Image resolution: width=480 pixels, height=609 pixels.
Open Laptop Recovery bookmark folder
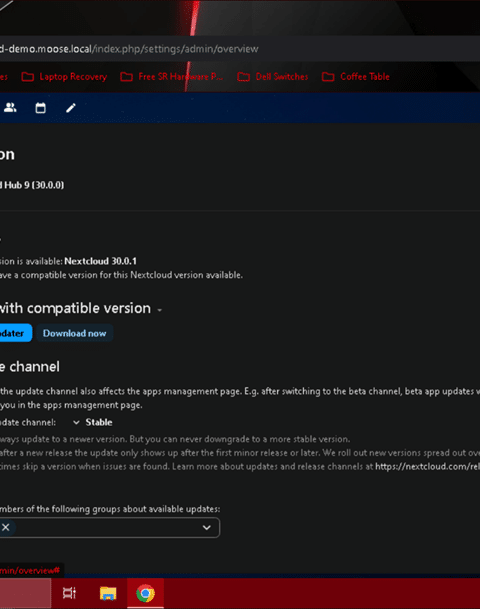64,77
